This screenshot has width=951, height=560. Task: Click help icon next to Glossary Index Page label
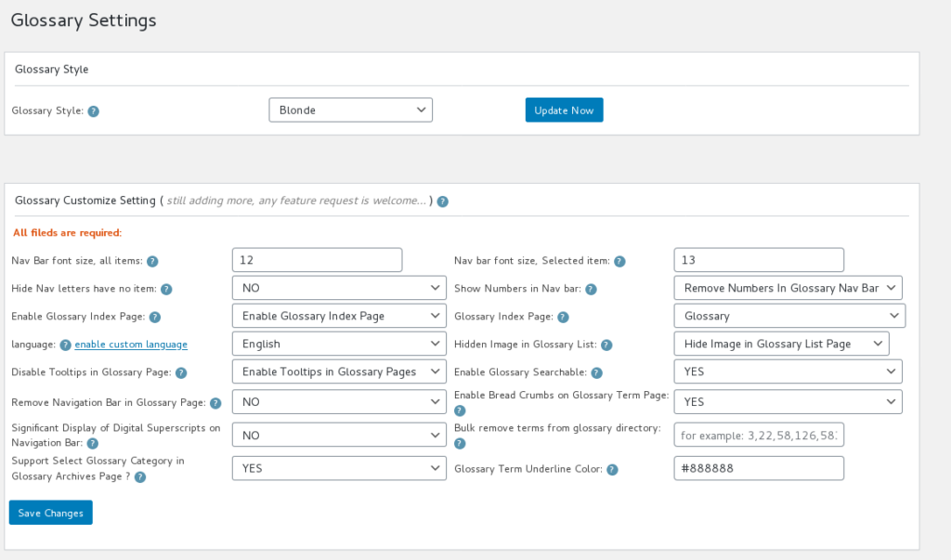pyautogui.click(x=563, y=318)
